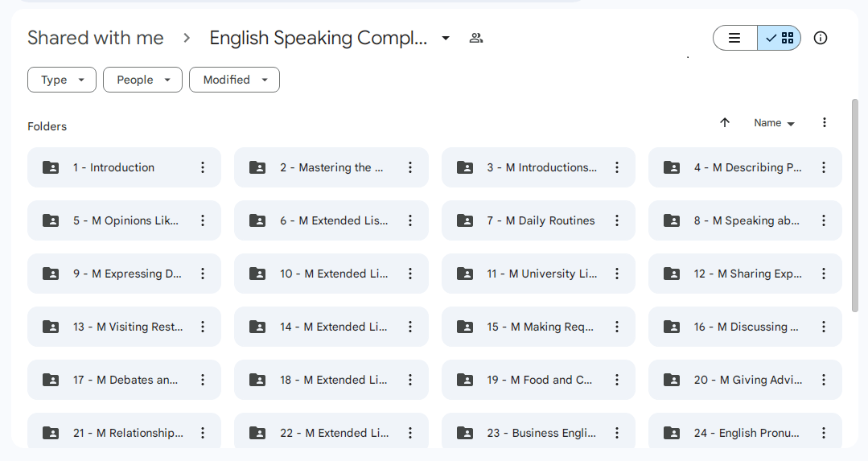The image size is (868, 461).
Task: Open more actions for 18 - M Extended Li
Action: click(410, 380)
